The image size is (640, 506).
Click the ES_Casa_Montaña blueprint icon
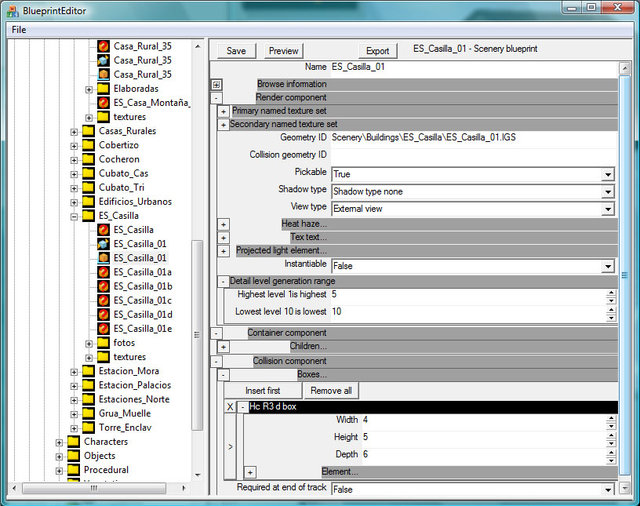pyautogui.click(x=103, y=102)
